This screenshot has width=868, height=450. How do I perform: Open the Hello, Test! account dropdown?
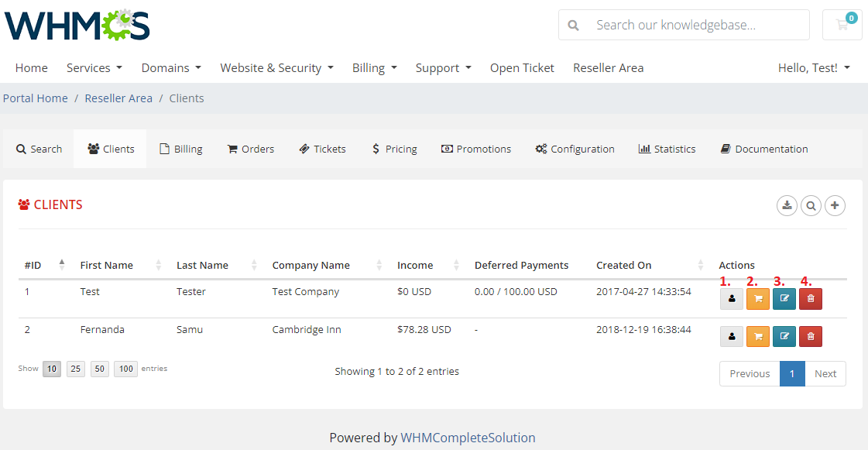tap(814, 68)
